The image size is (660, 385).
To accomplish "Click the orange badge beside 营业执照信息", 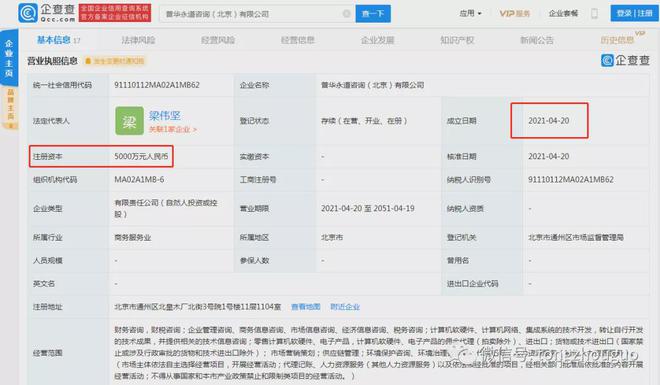I will (x=115, y=61).
